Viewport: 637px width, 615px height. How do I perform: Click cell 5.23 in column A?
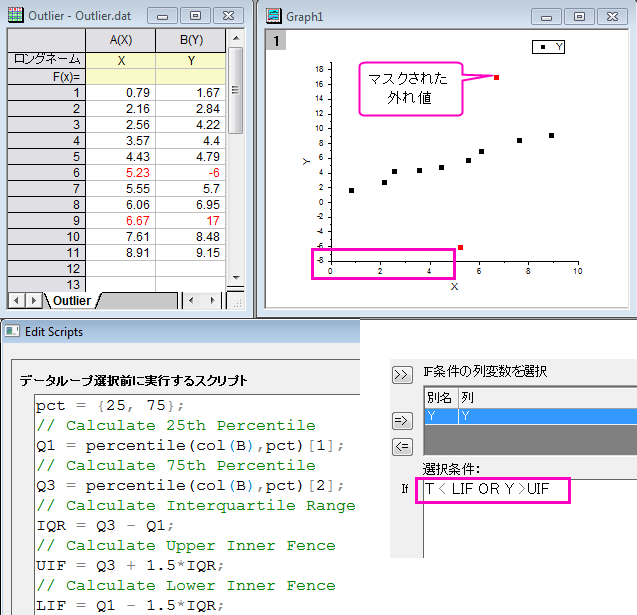pyautogui.click(x=121, y=173)
